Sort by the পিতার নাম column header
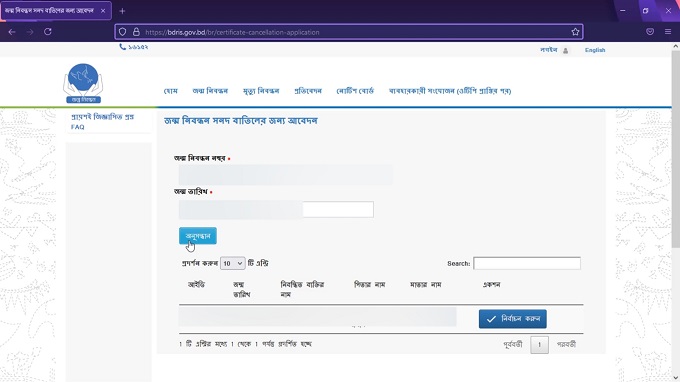Viewport: 680px width, 382px height. (369, 285)
